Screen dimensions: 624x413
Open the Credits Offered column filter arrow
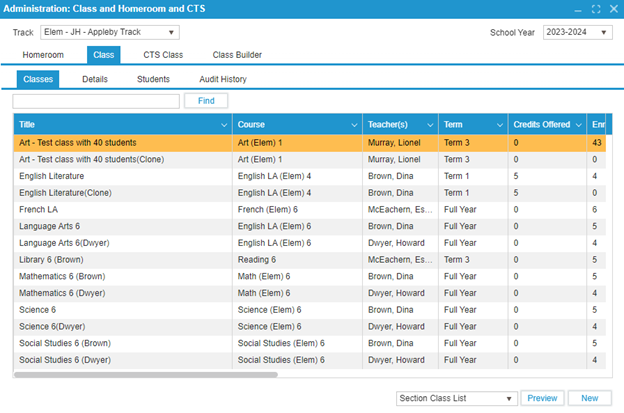(x=578, y=125)
